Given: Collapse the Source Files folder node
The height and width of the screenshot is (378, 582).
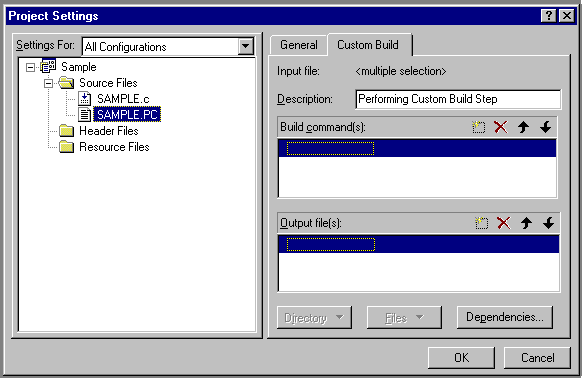Looking at the screenshot, I should point(48,83).
